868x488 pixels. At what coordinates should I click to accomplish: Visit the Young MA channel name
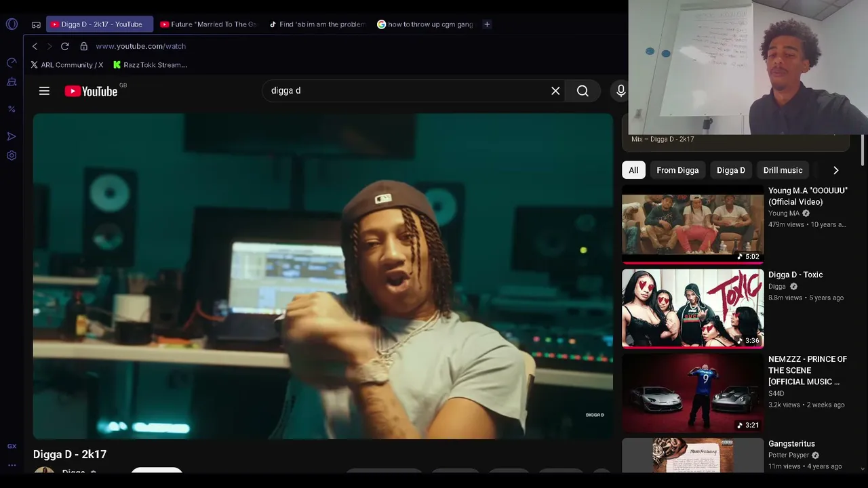(x=784, y=213)
